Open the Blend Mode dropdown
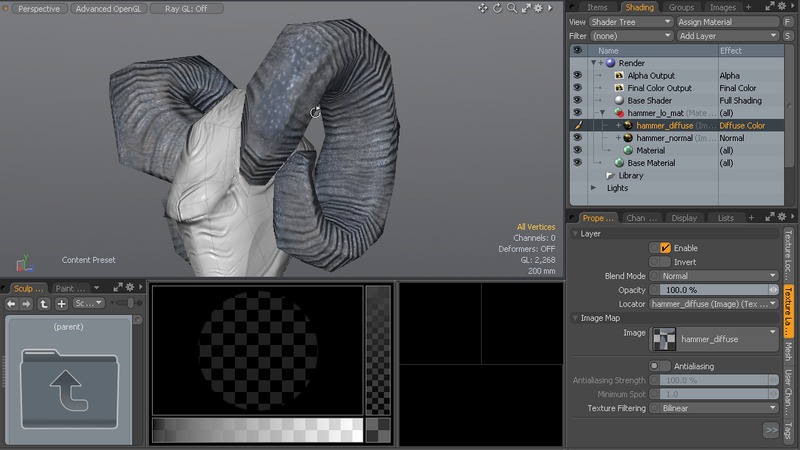 click(713, 276)
